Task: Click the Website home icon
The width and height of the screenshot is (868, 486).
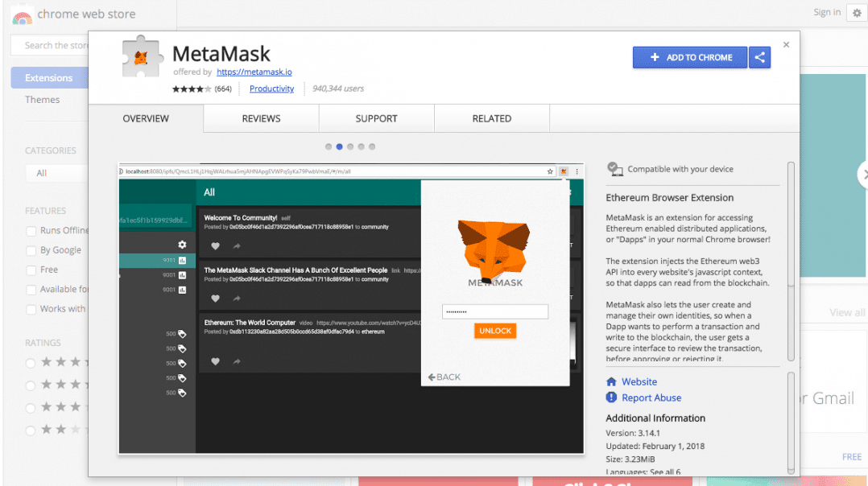Action: coord(611,381)
